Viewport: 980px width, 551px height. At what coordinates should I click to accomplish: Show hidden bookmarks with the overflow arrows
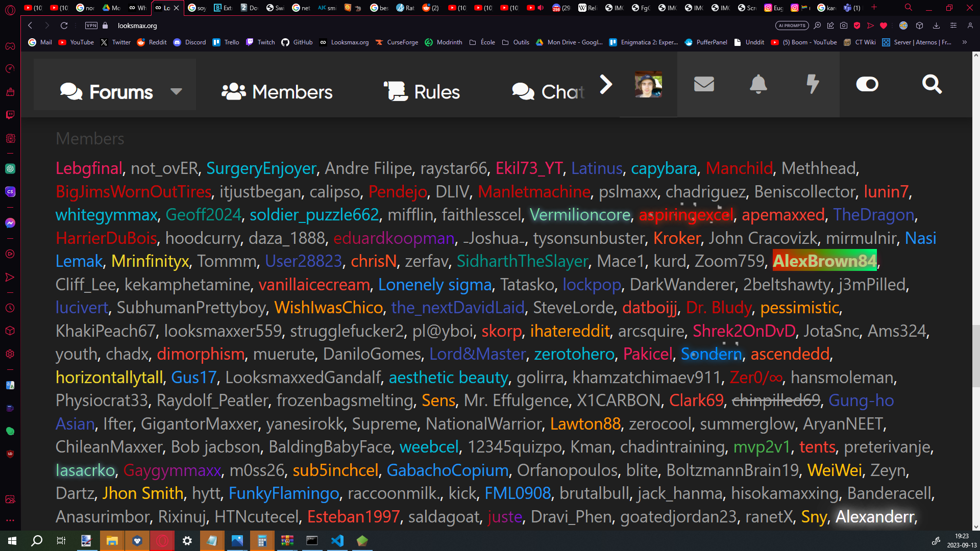[964, 42]
